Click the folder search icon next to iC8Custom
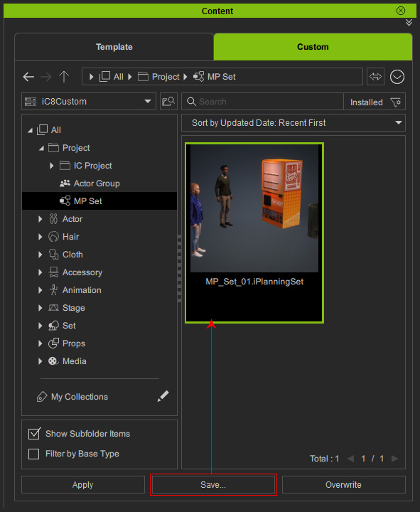The width and height of the screenshot is (420, 512). pyautogui.click(x=168, y=102)
